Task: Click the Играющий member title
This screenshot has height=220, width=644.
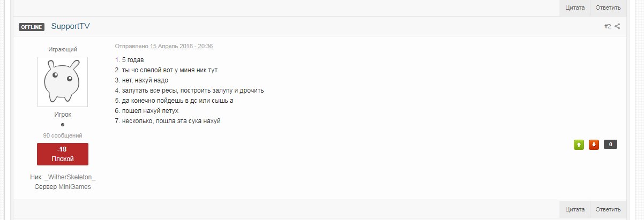Action: 63,49
